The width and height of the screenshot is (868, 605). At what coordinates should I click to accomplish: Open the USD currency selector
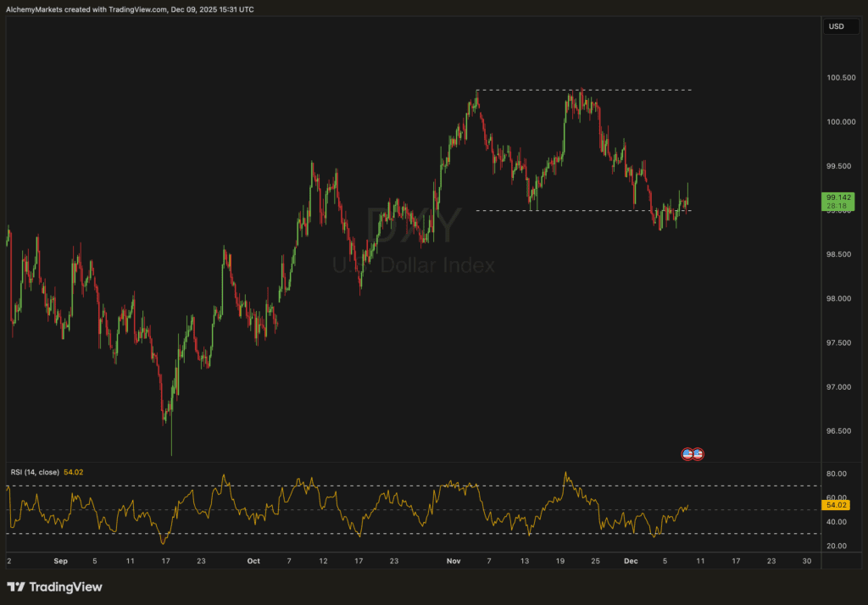tap(836, 26)
